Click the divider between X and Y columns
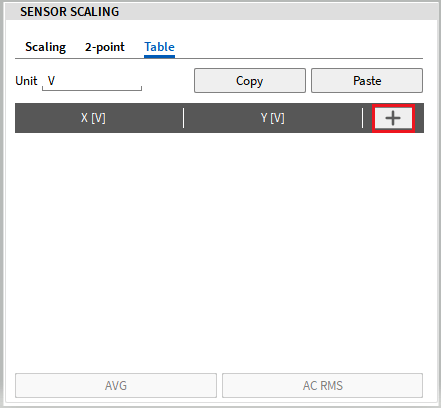The image size is (441, 408). (183, 118)
